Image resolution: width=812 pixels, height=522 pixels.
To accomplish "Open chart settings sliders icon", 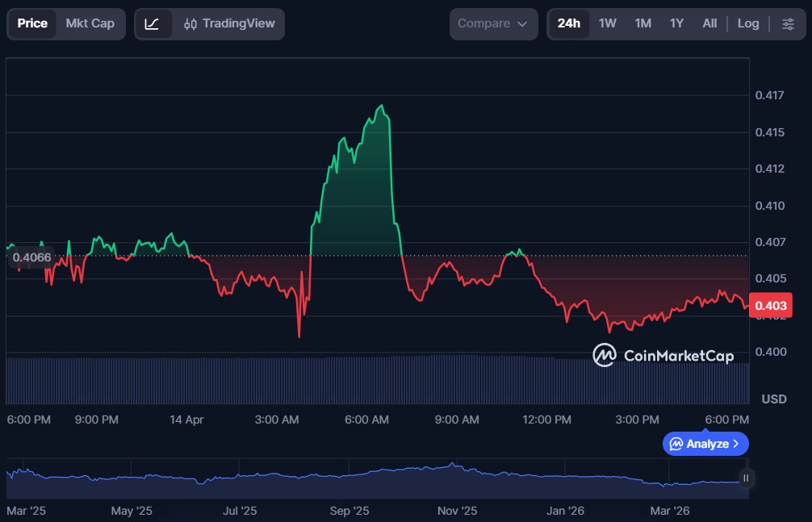I will point(788,23).
